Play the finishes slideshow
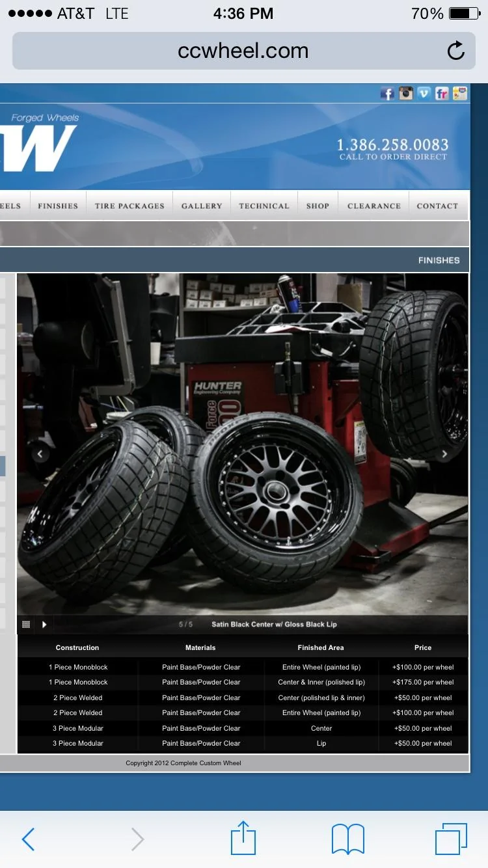This screenshot has width=488, height=868. (x=44, y=625)
